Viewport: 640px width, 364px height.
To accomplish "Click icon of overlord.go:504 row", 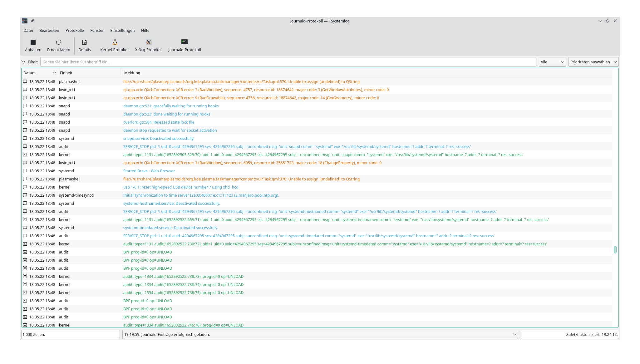I will click(x=25, y=122).
